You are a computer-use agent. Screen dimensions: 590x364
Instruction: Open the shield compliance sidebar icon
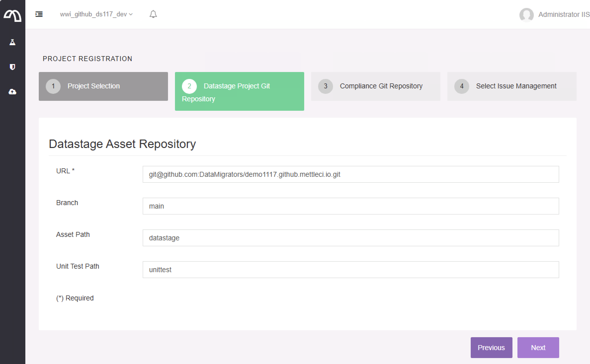point(12,67)
